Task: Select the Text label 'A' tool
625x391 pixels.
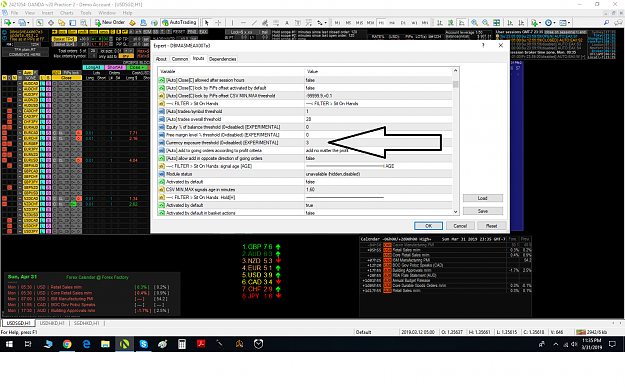Action: tap(287, 23)
